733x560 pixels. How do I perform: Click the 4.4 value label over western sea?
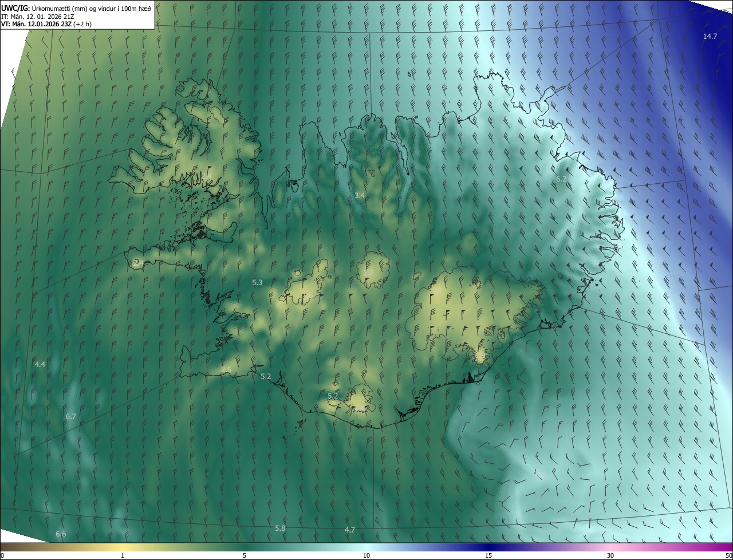[x=40, y=365]
